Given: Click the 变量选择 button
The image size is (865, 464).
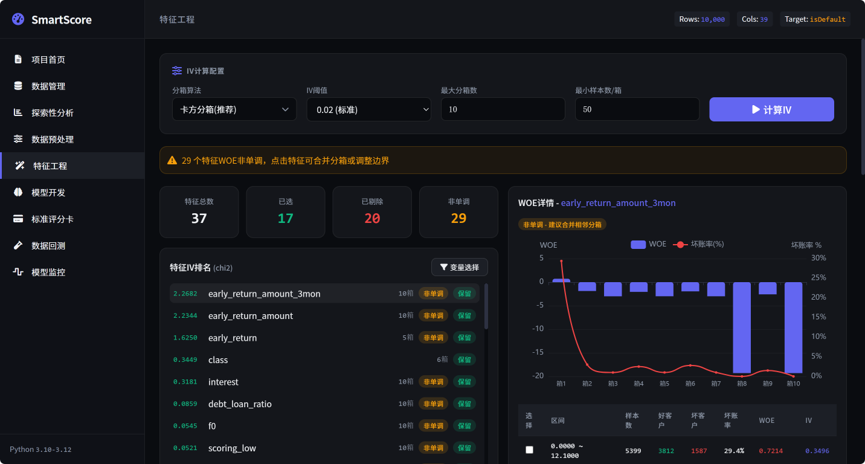Looking at the screenshot, I should pos(460,267).
